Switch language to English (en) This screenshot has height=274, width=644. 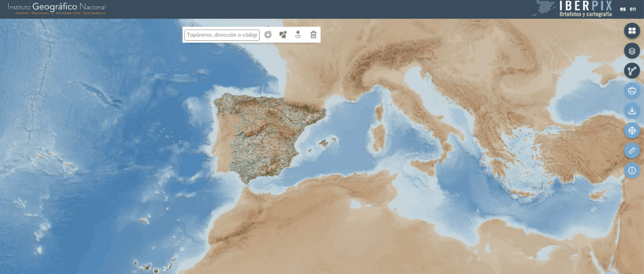tap(633, 9)
